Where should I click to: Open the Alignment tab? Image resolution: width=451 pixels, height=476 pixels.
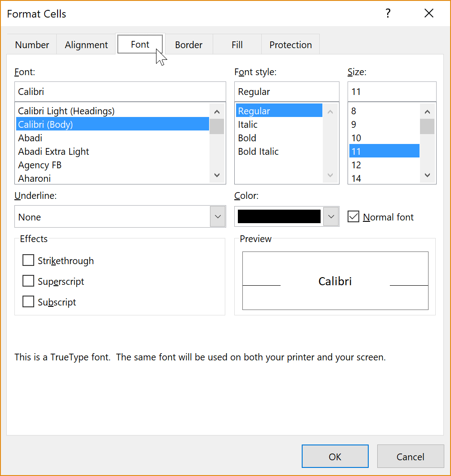tap(86, 45)
